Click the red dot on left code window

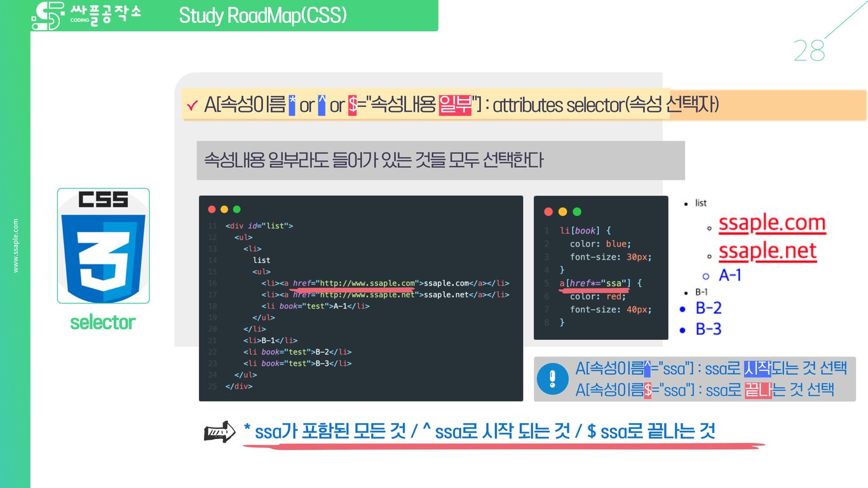[211, 209]
